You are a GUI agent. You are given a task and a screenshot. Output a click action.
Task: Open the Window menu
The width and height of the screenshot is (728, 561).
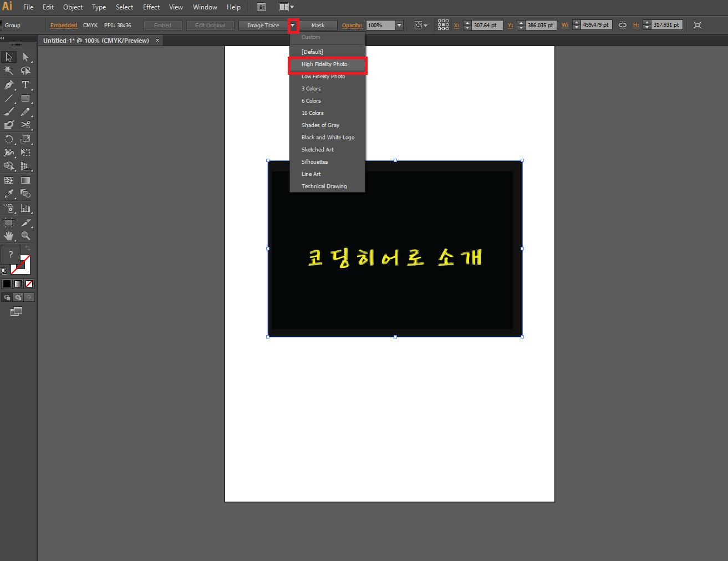205,7
